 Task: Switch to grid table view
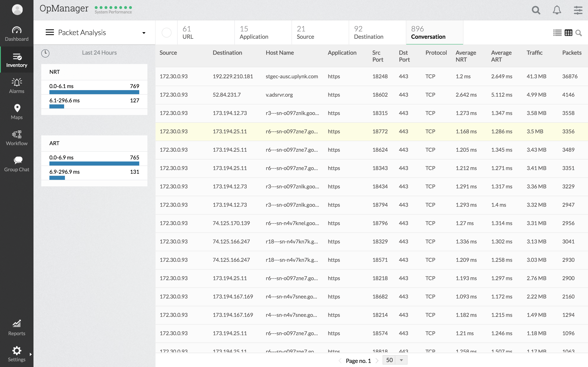(568, 33)
